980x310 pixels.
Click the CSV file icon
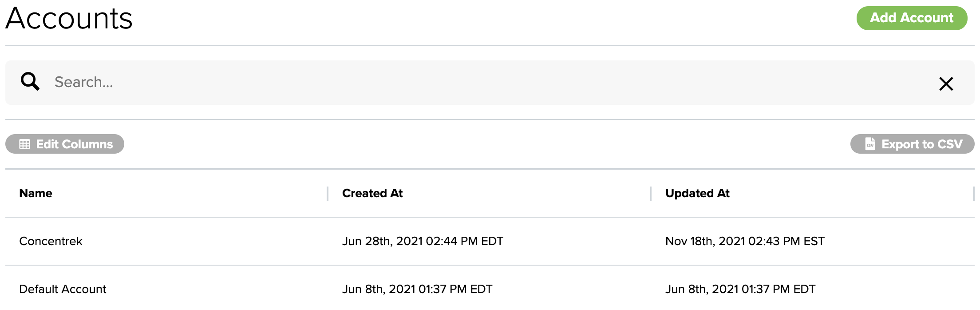tap(870, 144)
